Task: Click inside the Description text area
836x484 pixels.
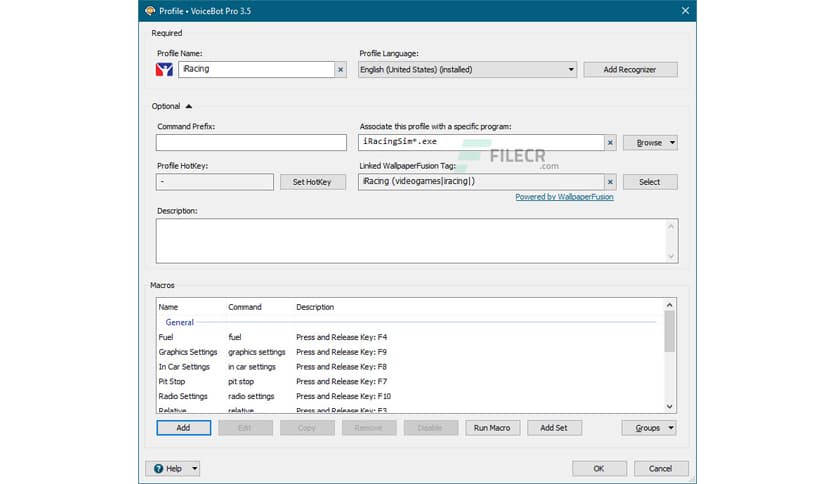Action: click(411, 241)
